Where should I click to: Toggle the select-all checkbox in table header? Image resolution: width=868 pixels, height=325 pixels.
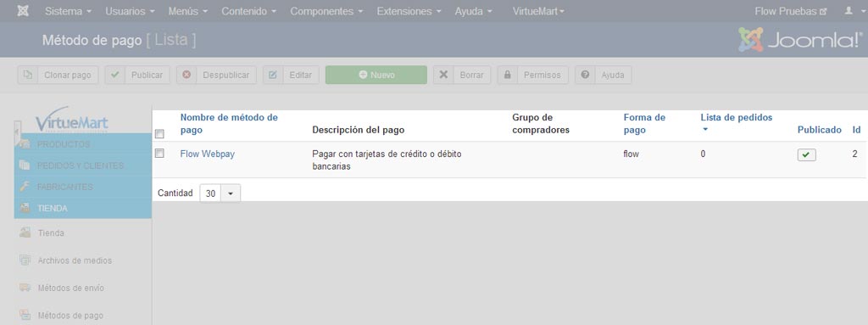point(159,134)
